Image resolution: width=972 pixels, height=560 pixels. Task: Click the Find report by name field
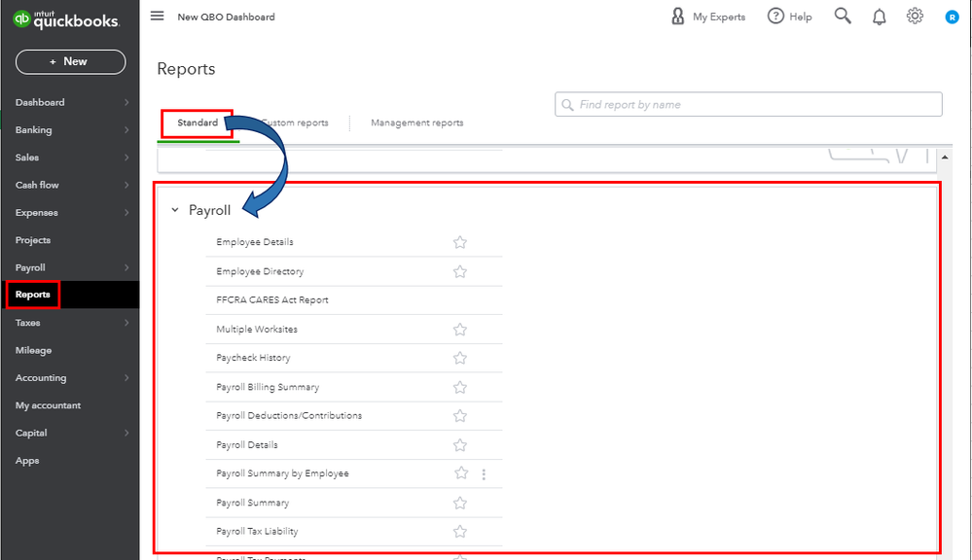click(x=747, y=104)
